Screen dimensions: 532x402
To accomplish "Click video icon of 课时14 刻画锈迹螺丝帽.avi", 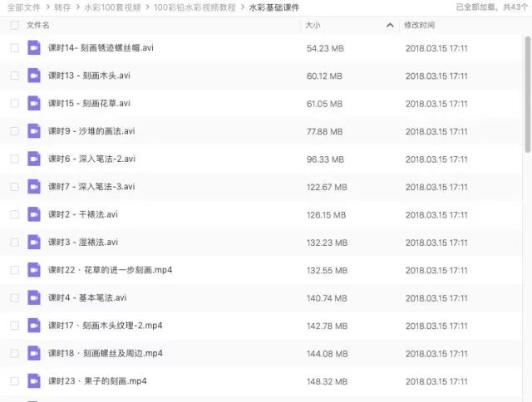I will click(x=34, y=48).
